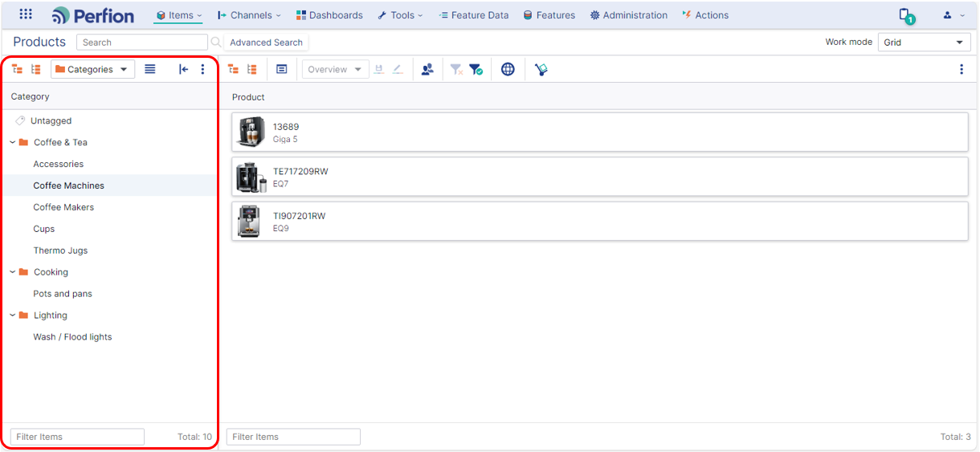Click the apply filter icon with checkmark
Viewport: 980px width, 452px height.
(476, 69)
